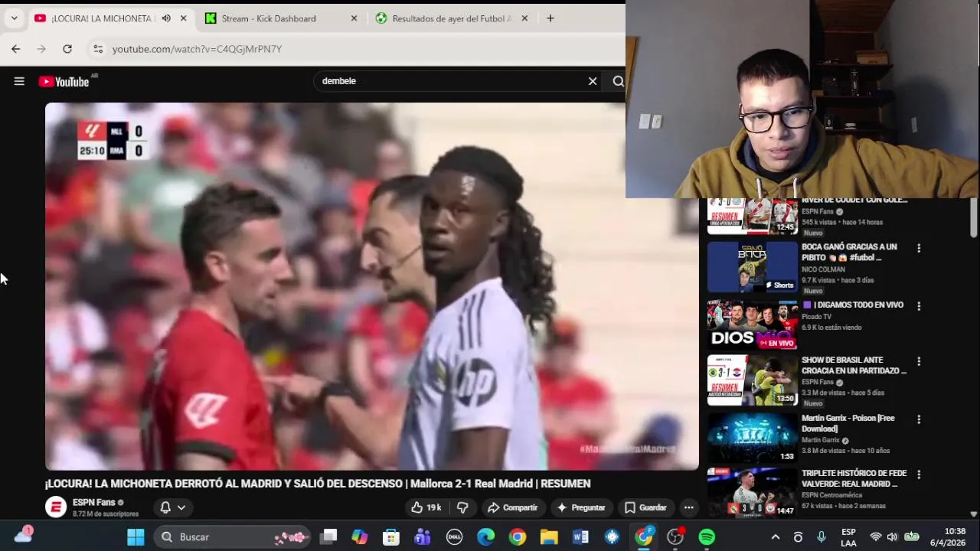Viewport: 980px width, 551px height.
Task: Show hidden system tray icons chevron
Action: click(x=775, y=537)
